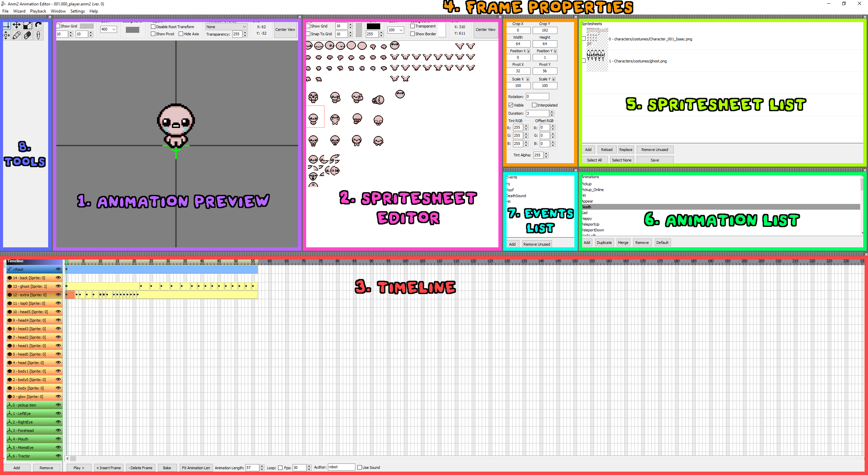The image size is (868, 475).
Task: Hide the ghost layer in the timeline
Action: pos(58,286)
